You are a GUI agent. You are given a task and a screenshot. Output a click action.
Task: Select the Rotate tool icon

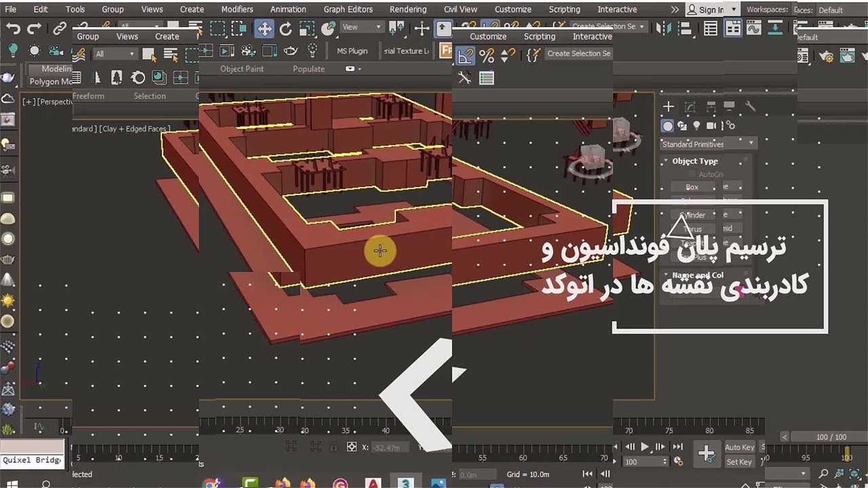(x=285, y=28)
